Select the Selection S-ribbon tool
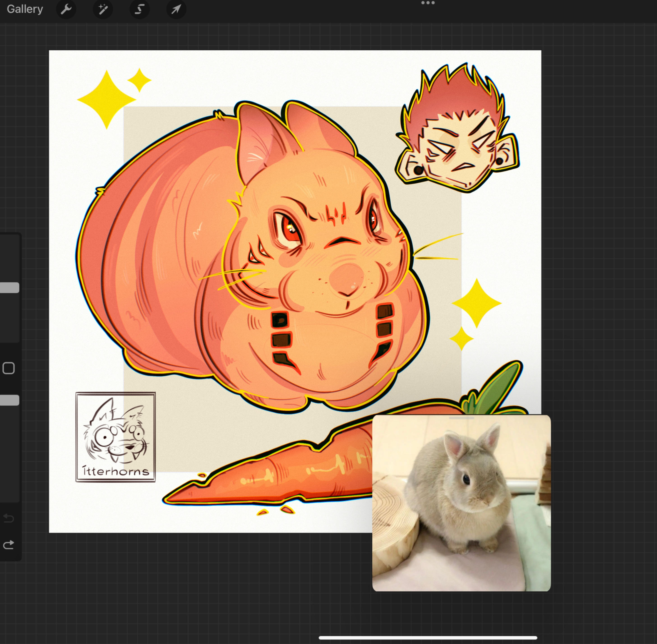Image resolution: width=657 pixels, height=644 pixels. (x=140, y=9)
